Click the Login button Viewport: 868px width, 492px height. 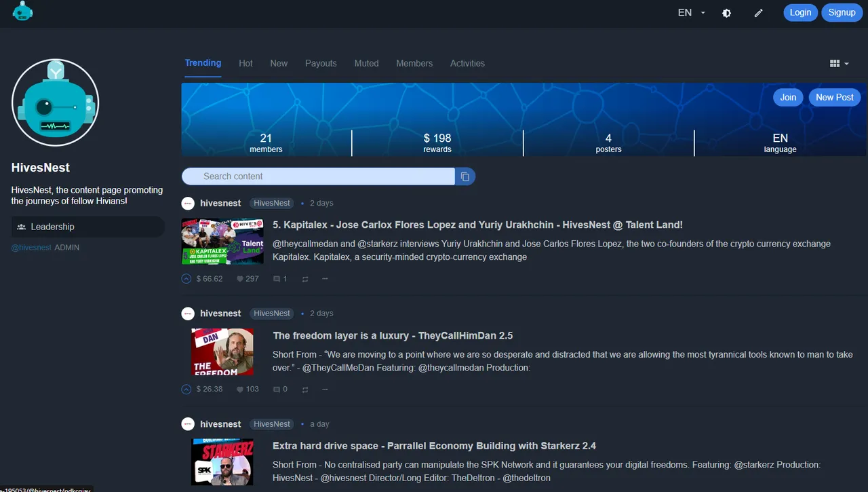pyautogui.click(x=800, y=12)
